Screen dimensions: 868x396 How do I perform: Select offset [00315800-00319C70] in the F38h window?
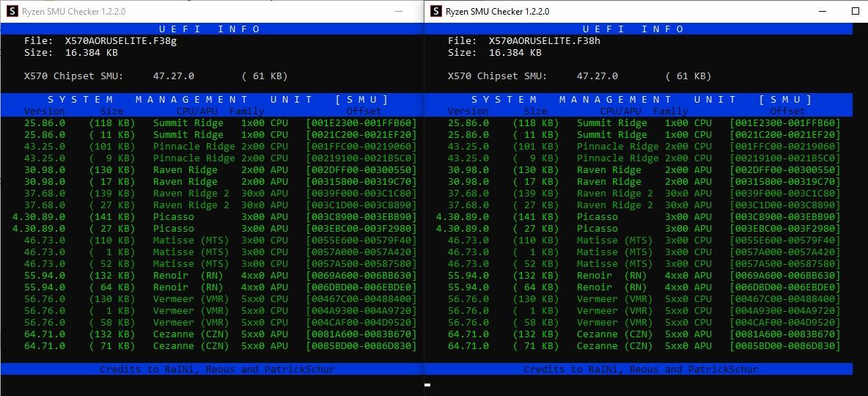pyautogui.click(x=785, y=182)
